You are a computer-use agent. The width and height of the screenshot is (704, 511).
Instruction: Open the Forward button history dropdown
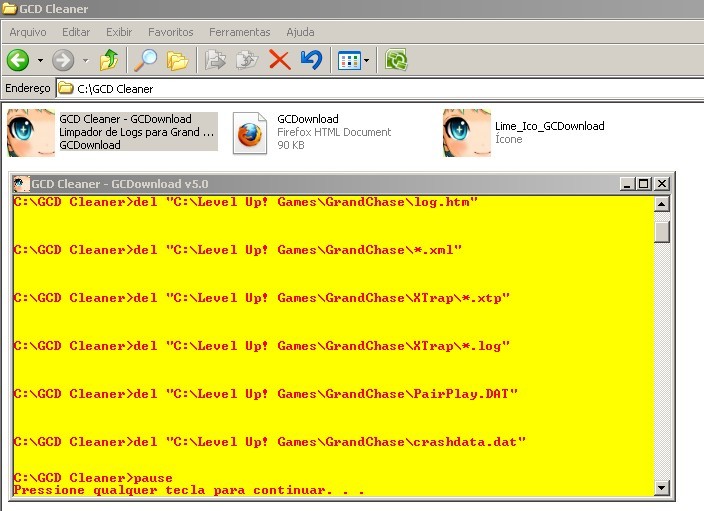[86, 60]
